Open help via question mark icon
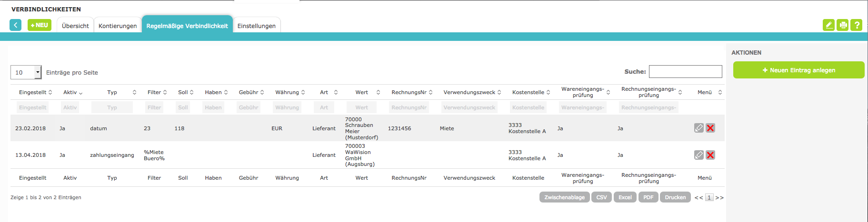The height and width of the screenshot is (222, 868). (x=857, y=25)
